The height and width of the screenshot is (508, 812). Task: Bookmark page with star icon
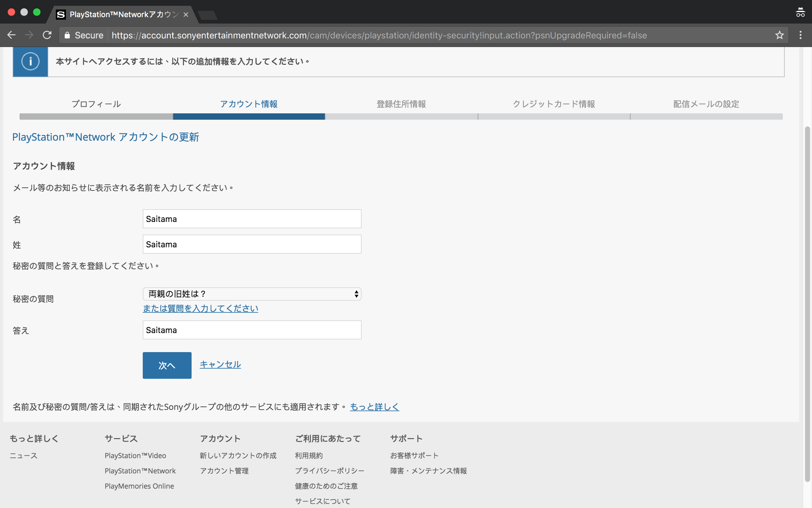(779, 35)
